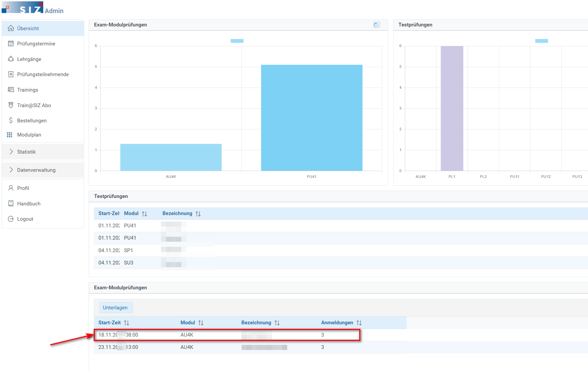Image resolution: width=588 pixels, height=370 pixels.
Task: Log out via Logout entry
Action: [x=43, y=219]
